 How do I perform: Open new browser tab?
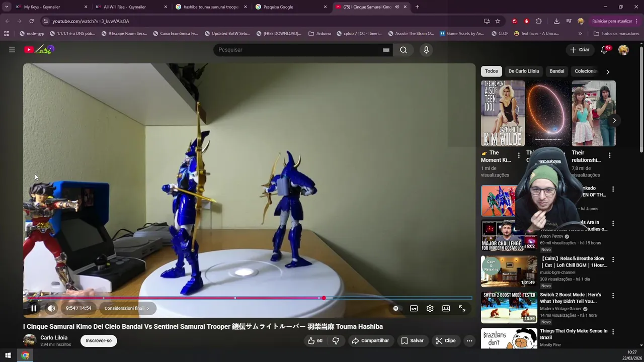[417, 7]
